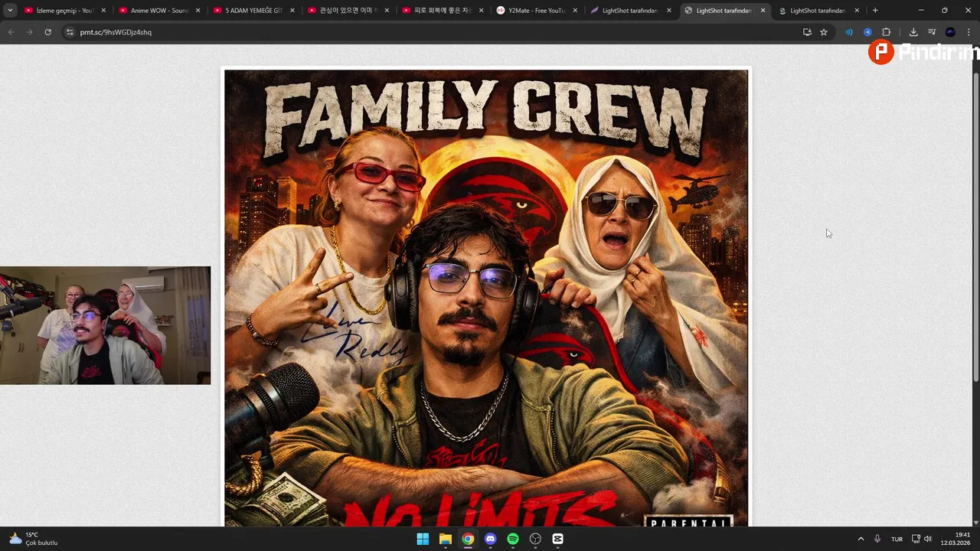Click the Family Crew poster image
The image size is (980, 551).
[486, 298]
